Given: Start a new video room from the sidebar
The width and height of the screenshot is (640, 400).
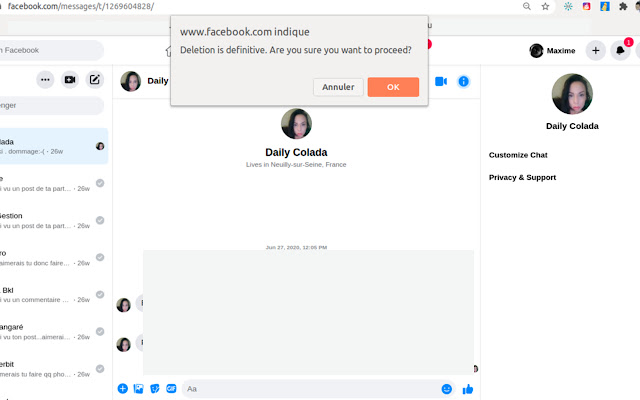Looking at the screenshot, I should pyautogui.click(x=70, y=80).
